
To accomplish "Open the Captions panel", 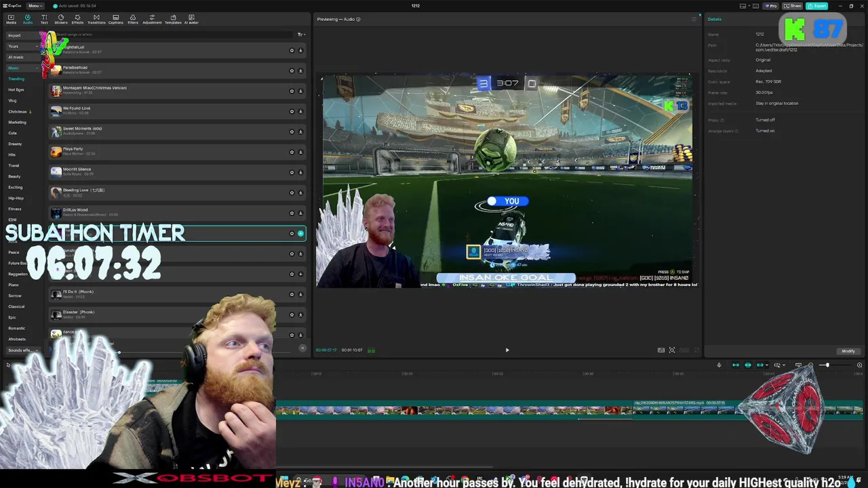I will pos(116,19).
